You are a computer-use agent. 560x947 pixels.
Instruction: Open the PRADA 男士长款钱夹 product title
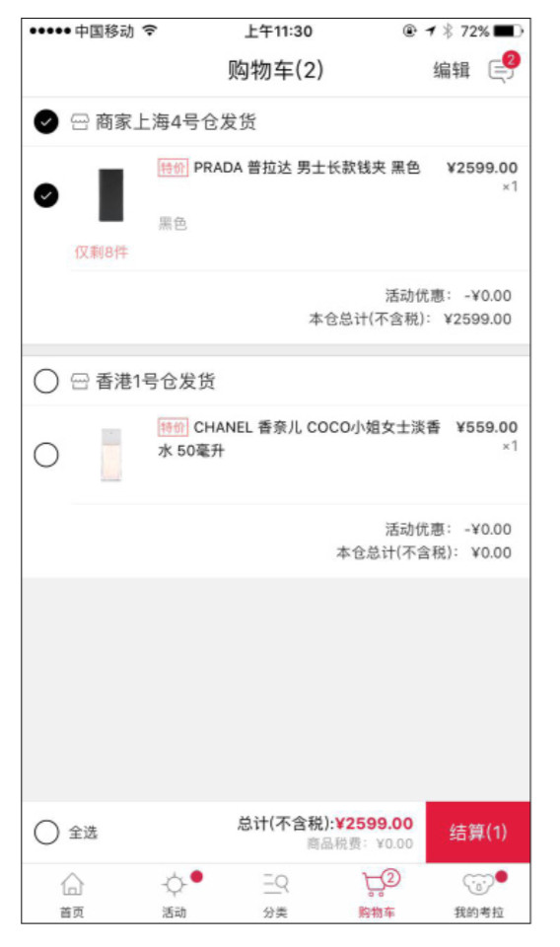pos(307,168)
